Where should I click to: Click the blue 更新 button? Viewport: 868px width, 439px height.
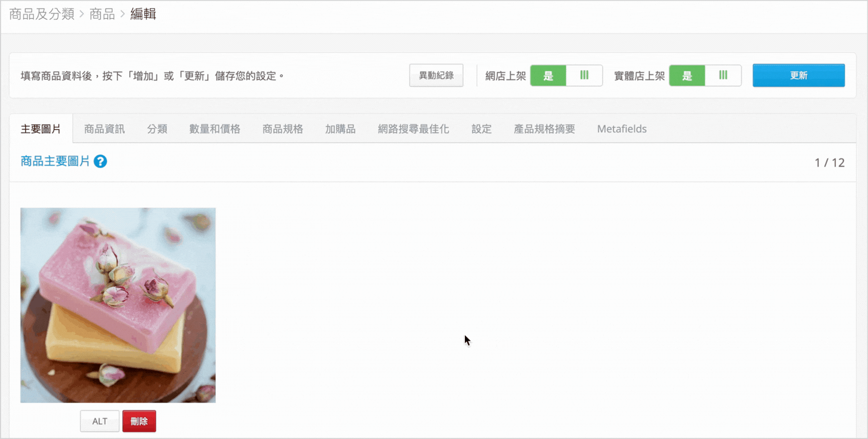[799, 75]
